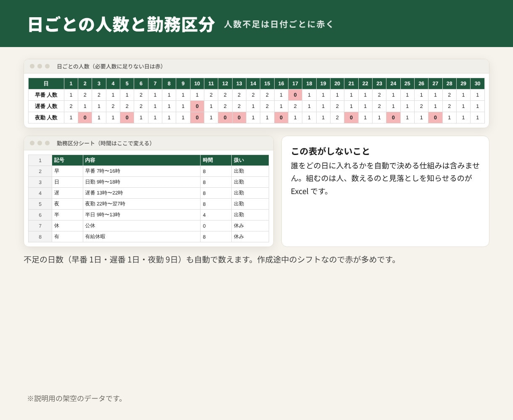The image size is (513, 420).
Task: Click sheet row number 5
Action: pyautogui.click(x=40, y=204)
